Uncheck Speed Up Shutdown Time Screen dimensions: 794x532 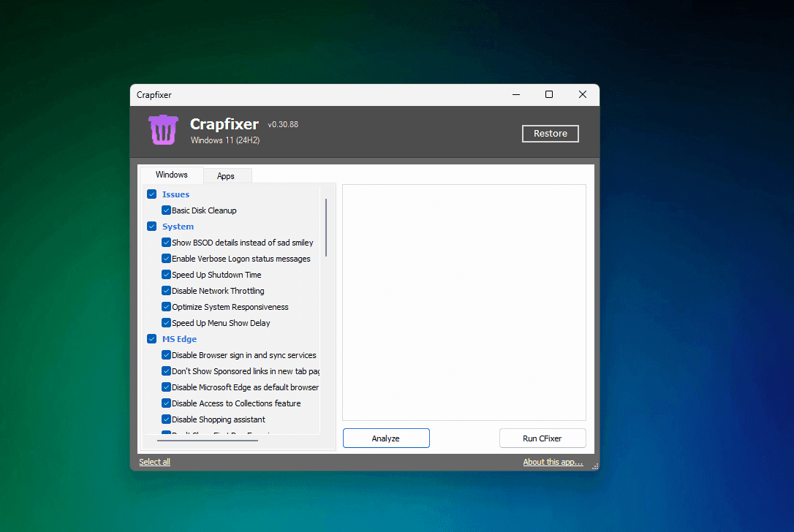click(x=166, y=274)
